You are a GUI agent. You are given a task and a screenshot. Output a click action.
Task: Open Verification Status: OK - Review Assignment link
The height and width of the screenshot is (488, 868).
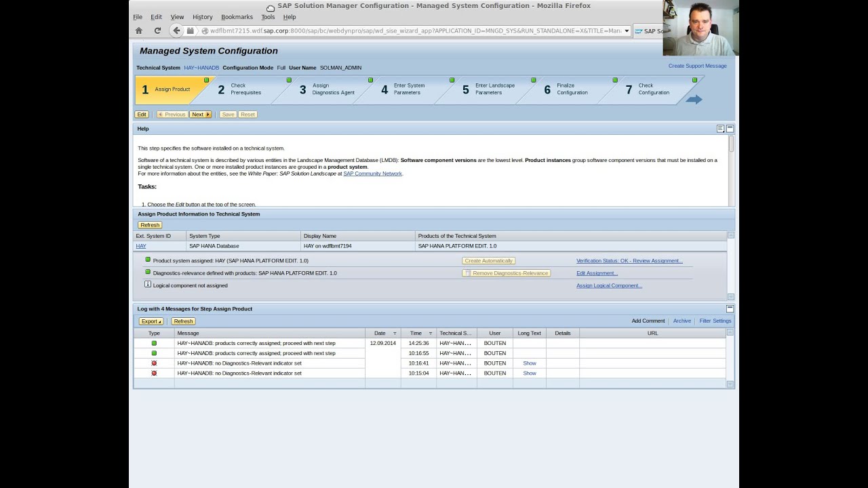[x=629, y=261]
